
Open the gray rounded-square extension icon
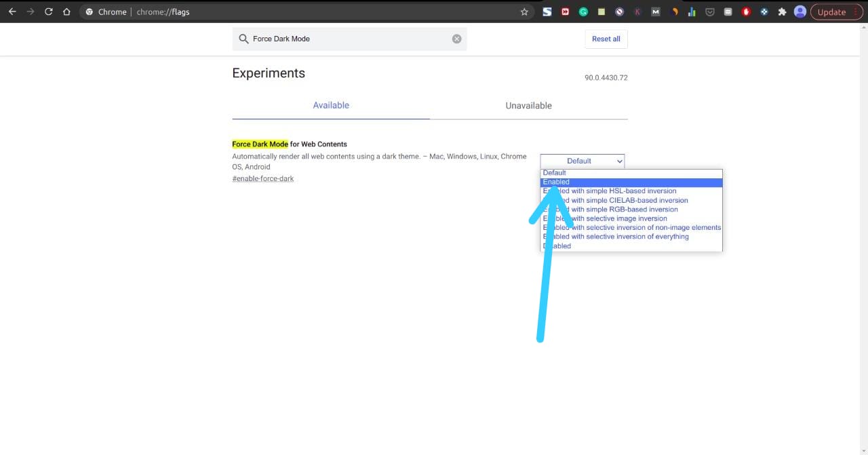(x=728, y=12)
